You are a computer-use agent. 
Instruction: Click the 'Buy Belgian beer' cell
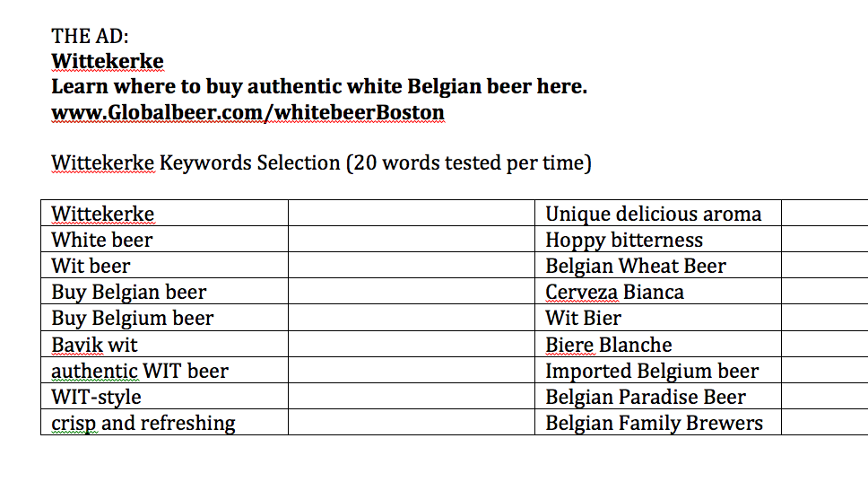(164, 292)
